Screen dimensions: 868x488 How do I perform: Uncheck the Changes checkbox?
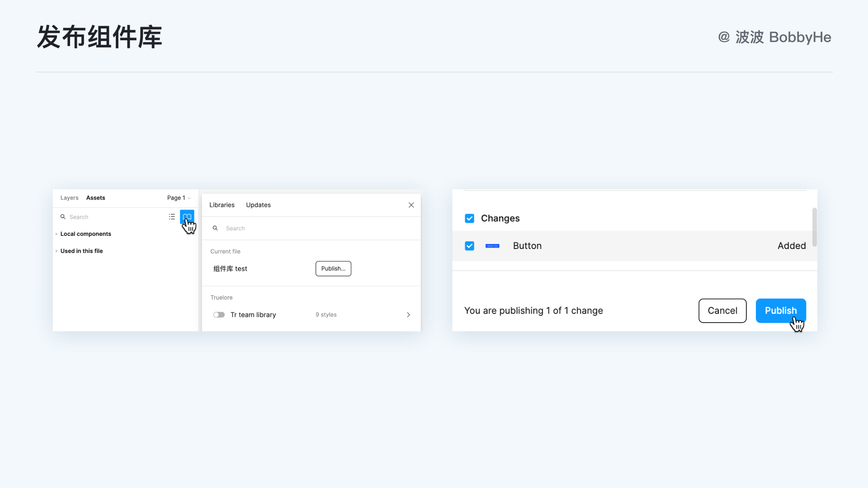(469, 219)
